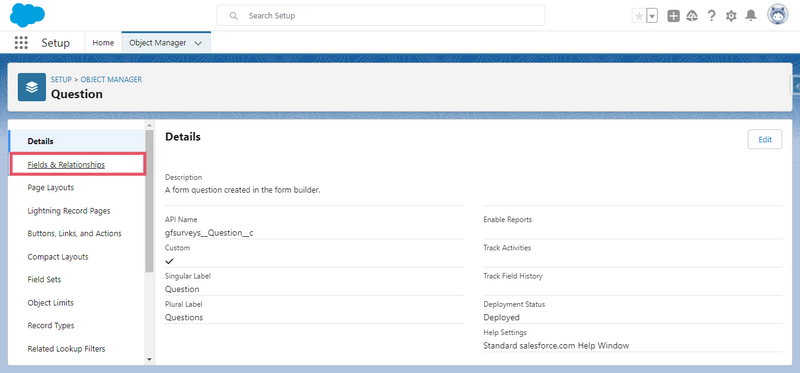Click the search magnifier icon
This screenshot has width=800, height=373.
234,16
